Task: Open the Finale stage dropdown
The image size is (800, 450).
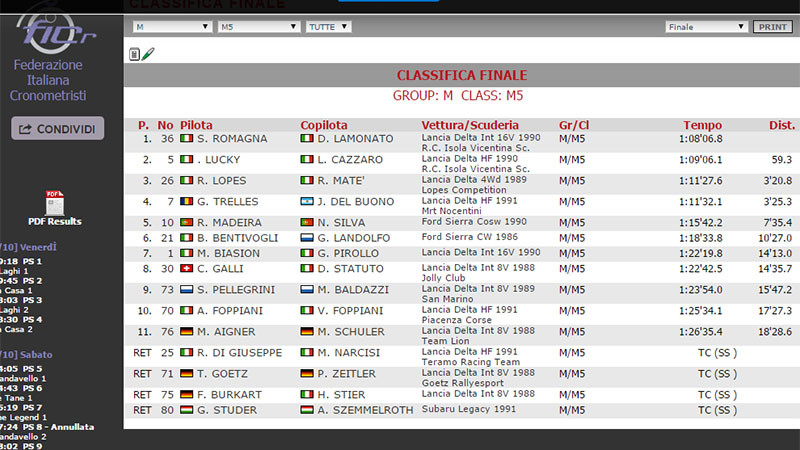Action: [x=706, y=27]
